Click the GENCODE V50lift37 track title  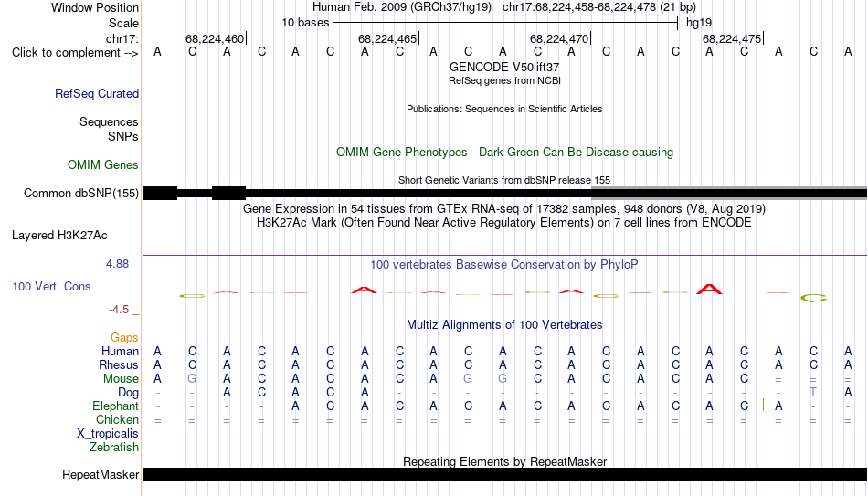pyautogui.click(x=504, y=67)
